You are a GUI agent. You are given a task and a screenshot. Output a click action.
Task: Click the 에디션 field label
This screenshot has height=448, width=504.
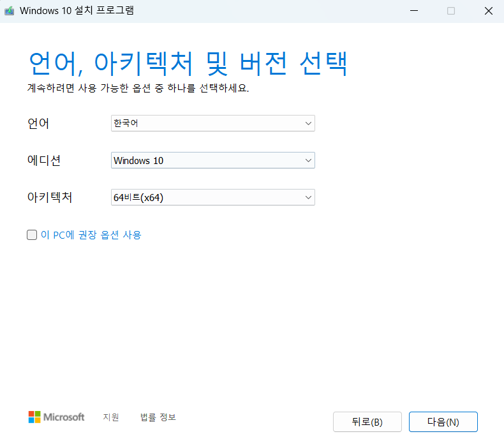[44, 160]
